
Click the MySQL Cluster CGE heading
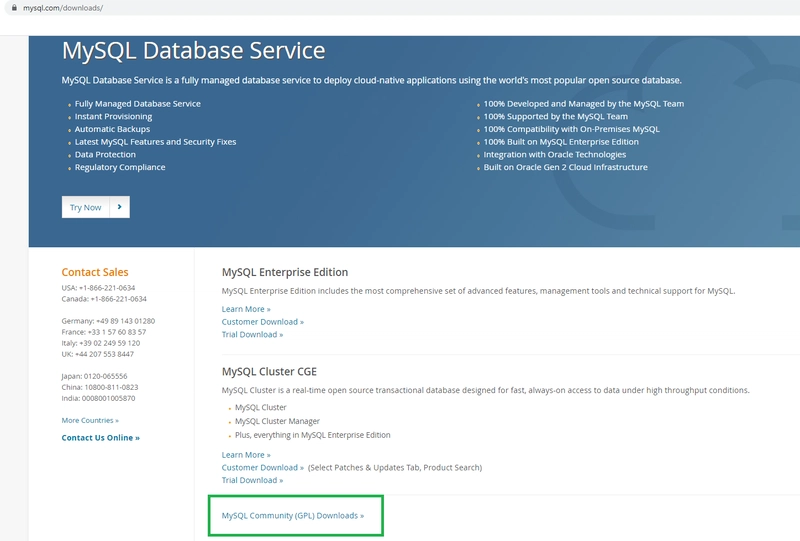(x=269, y=372)
